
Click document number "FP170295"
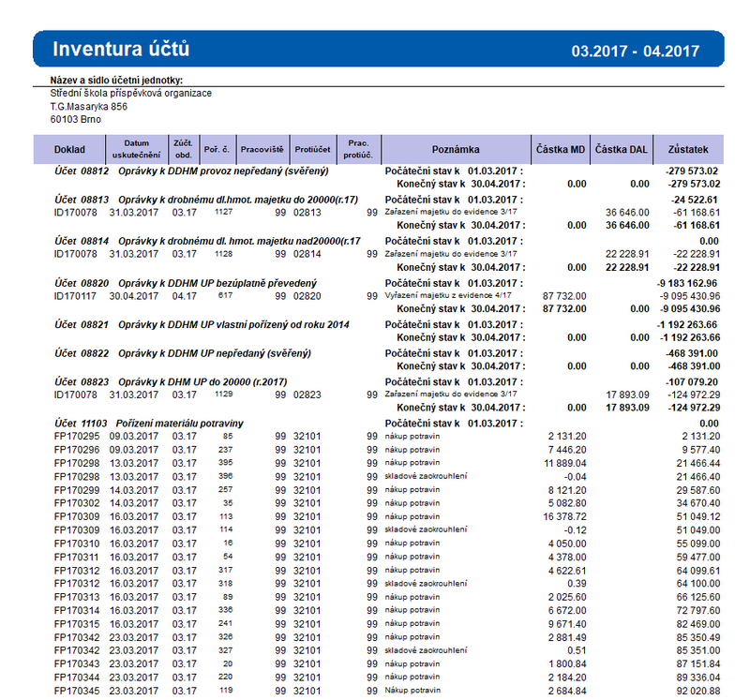(77, 436)
